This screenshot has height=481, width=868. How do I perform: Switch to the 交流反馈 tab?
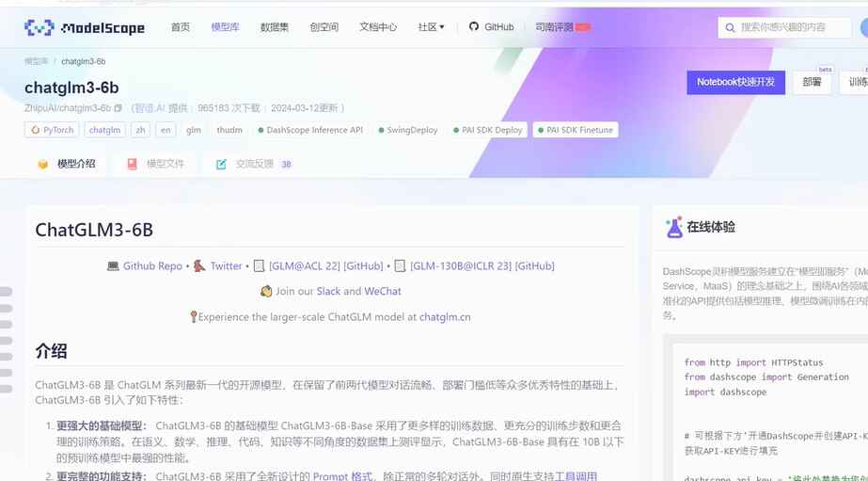click(x=254, y=164)
